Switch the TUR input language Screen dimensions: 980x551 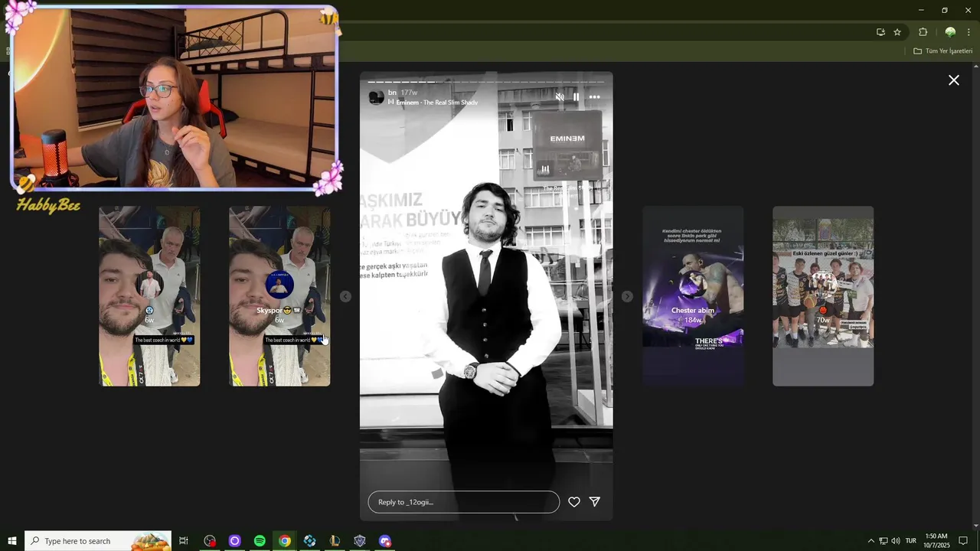pyautogui.click(x=911, y=541)
